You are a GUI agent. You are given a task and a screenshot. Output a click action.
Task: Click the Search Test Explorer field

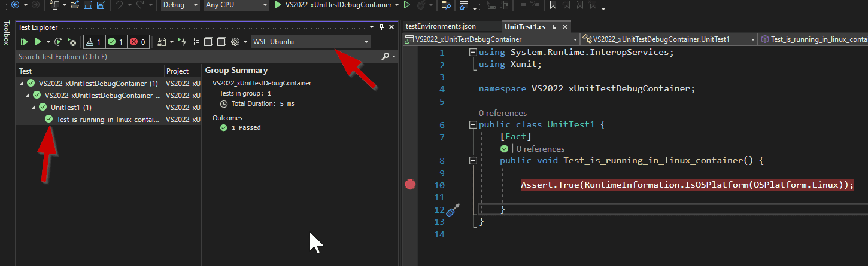pos(198,57)
